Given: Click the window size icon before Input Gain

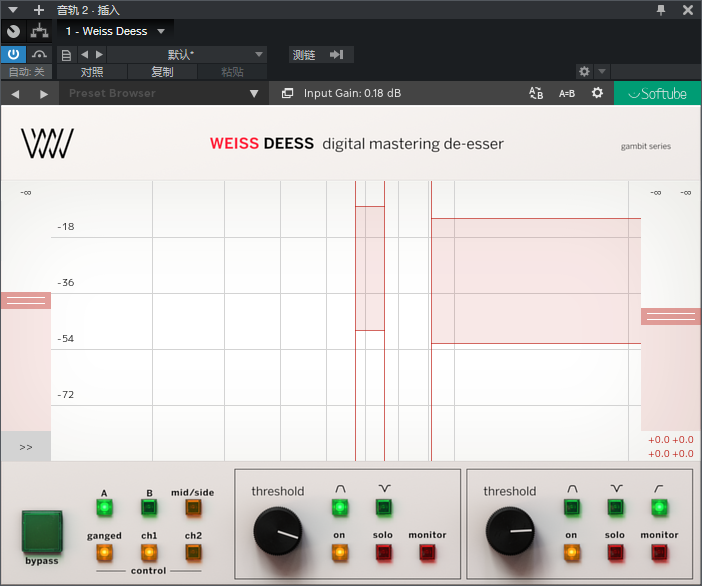Looking at the screenshot, I should pos(287,93).
